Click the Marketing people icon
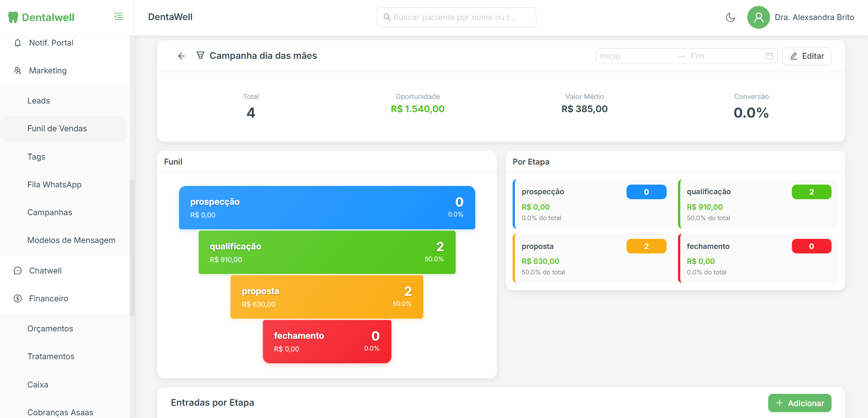868x418 pixels. [x=18, y=71]
